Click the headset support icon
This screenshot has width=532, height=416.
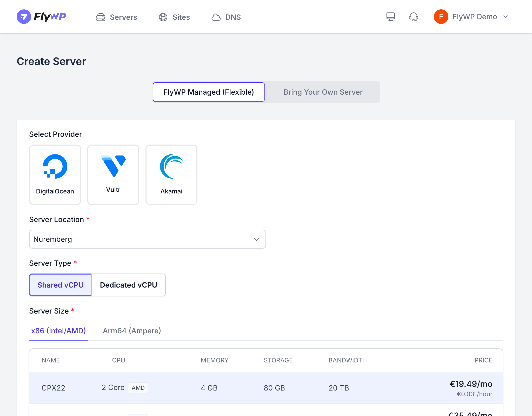pos(413,17)
